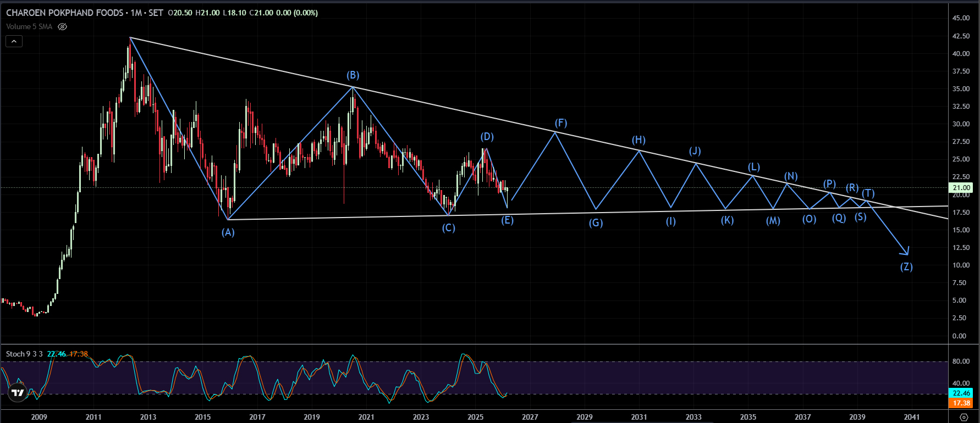Select the (O) wave label
Screen dimensions: 980x423
pyautogui.click(x=810, y=219)
